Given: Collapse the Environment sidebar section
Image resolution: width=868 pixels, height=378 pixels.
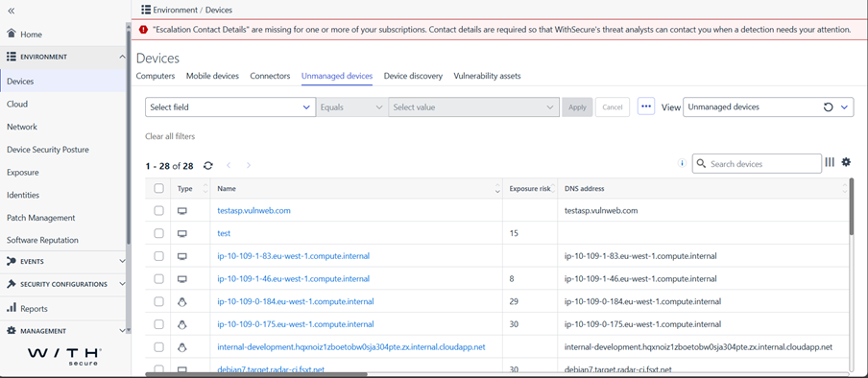Looking at the screenshot, I should click(122, 57).
